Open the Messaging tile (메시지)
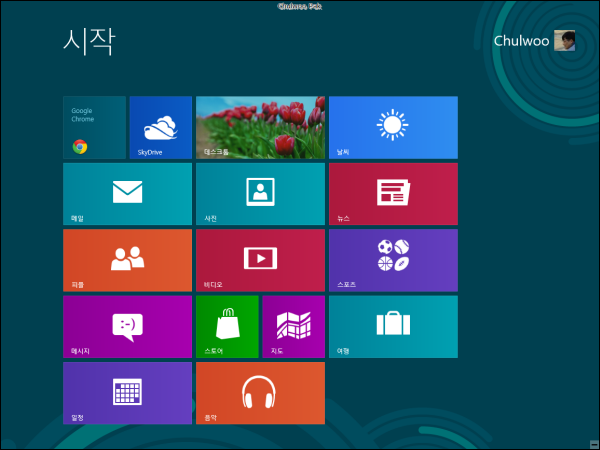The image size is (600, 450). coord(127,327)
